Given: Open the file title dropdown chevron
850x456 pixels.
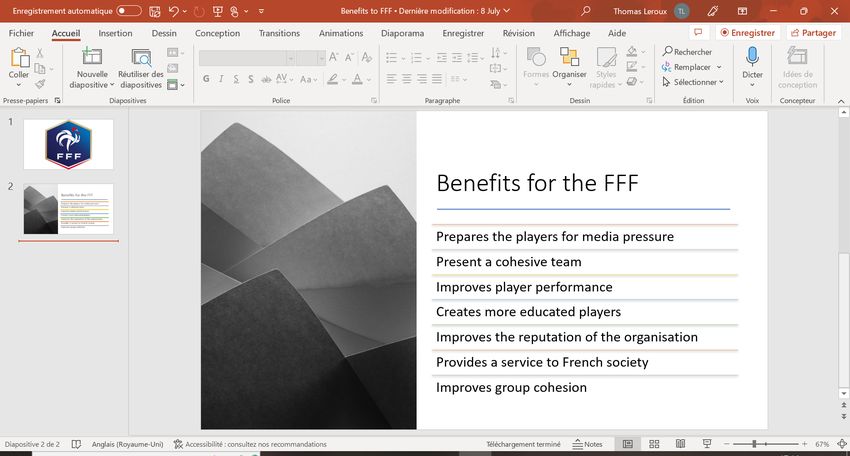Looking at the screenshot, I should [x=507, y=11].
